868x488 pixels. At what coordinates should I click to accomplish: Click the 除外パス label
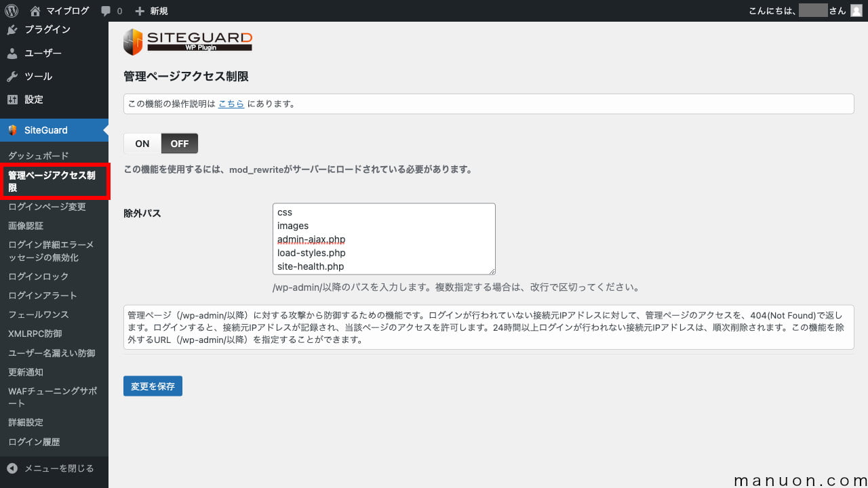point(142,213)
